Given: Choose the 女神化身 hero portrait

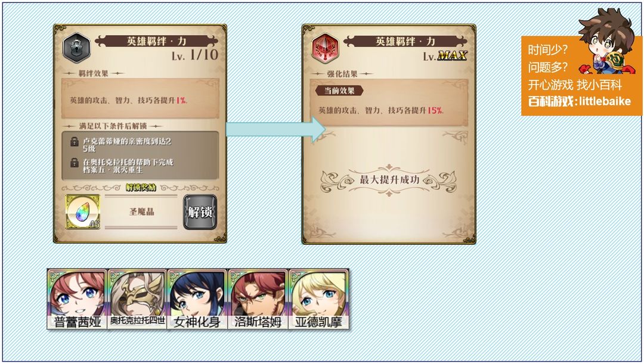Looking at the screenshot, I should 197,298.
